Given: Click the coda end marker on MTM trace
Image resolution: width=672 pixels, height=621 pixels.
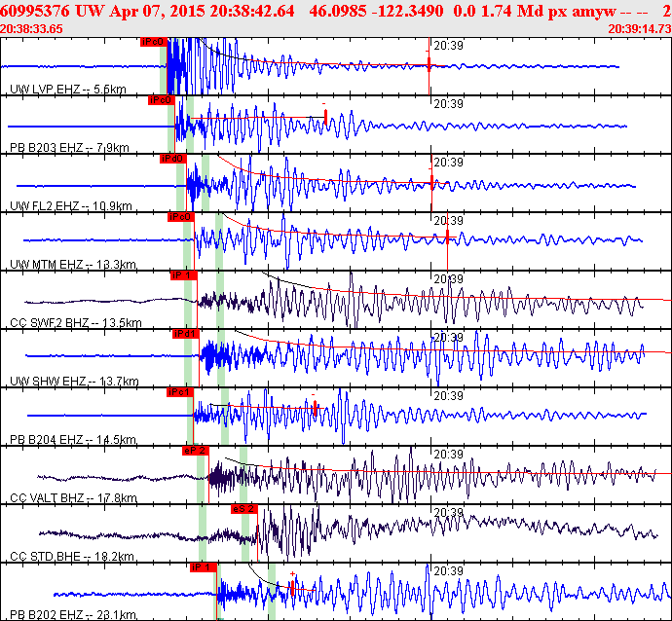Looking at the screenshot, I should [x=447, y=237].
